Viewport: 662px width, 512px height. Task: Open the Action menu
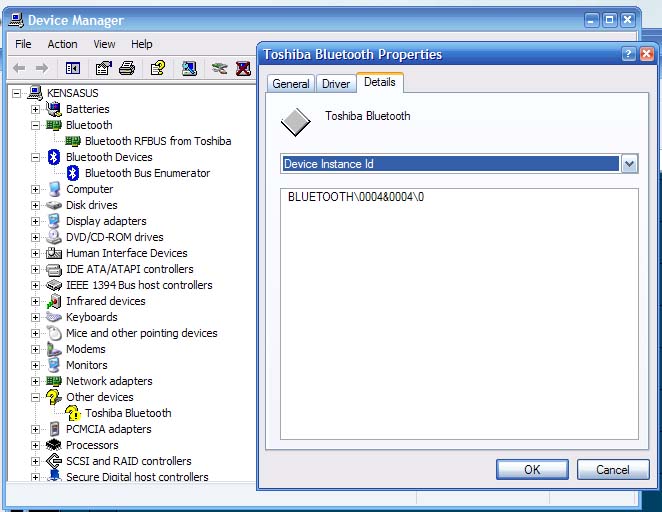point(62,44)
